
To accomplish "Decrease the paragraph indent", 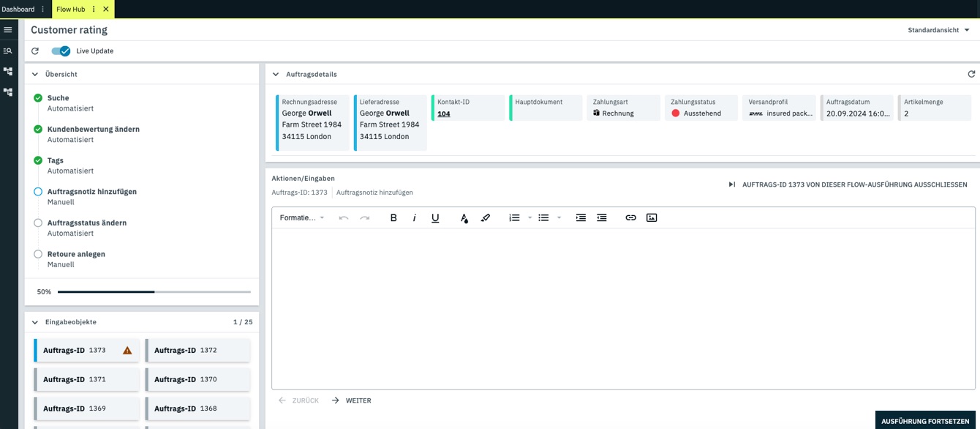I will click(602, 217).
